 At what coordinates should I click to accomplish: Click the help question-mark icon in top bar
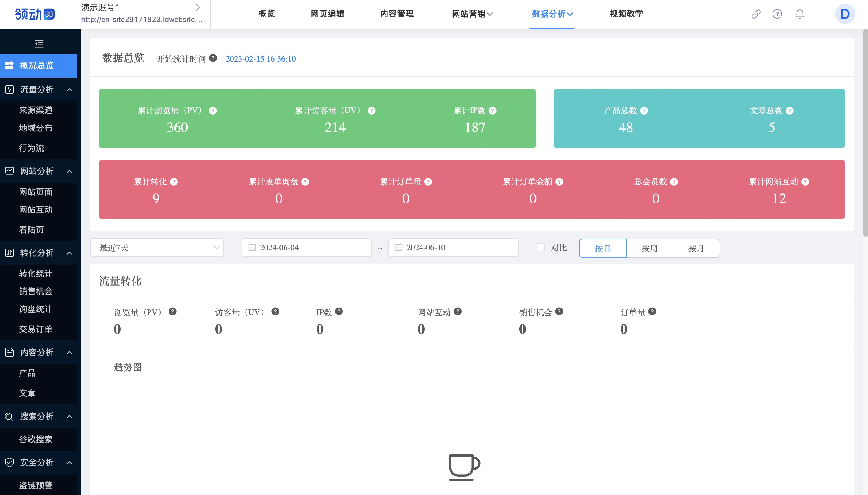(777, 14)
